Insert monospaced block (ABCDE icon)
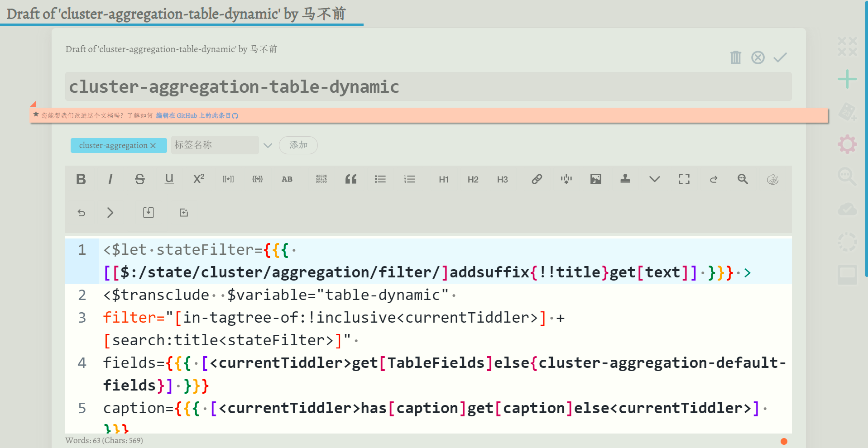 tap(321, 179)
